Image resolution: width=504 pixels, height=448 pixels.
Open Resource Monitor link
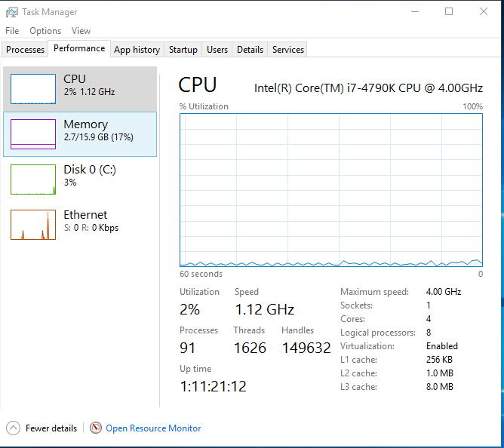[x=153, y=428]
